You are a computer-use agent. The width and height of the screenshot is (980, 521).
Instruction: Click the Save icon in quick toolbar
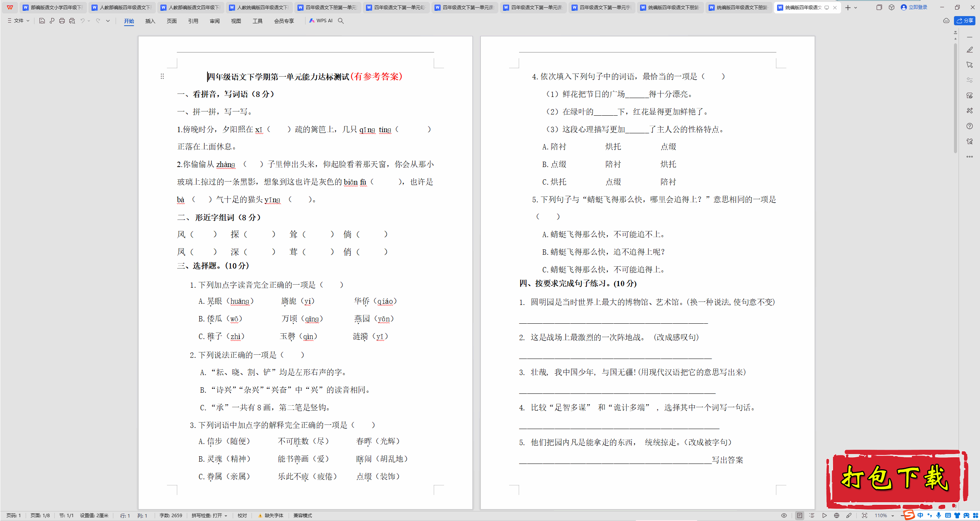pos(42,21)
